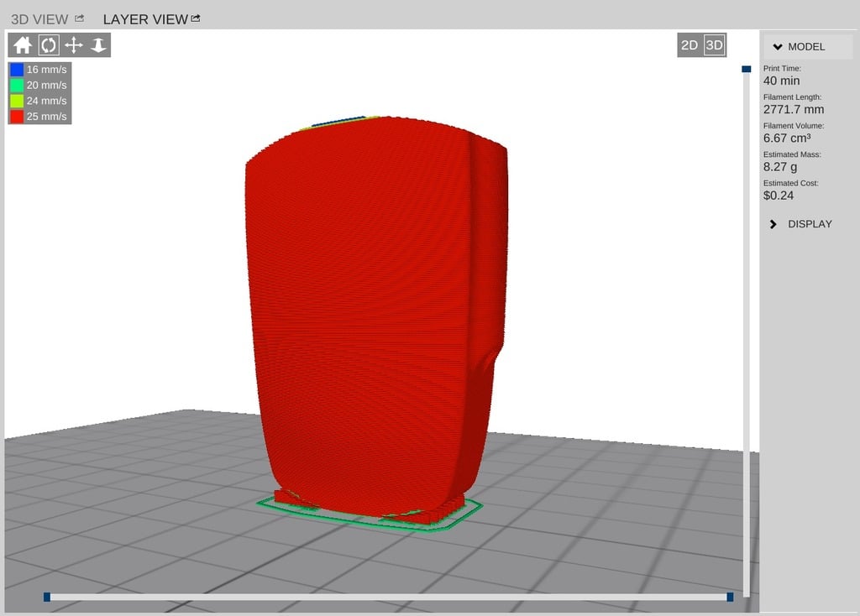Screen dimensions: 860x616
Task: Click the left handle of horizontal slider
Action: point(47,597)
